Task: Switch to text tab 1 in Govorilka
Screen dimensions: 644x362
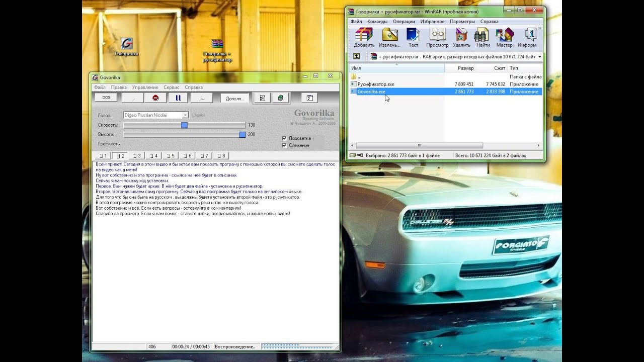Action: [x=103, y=156]
